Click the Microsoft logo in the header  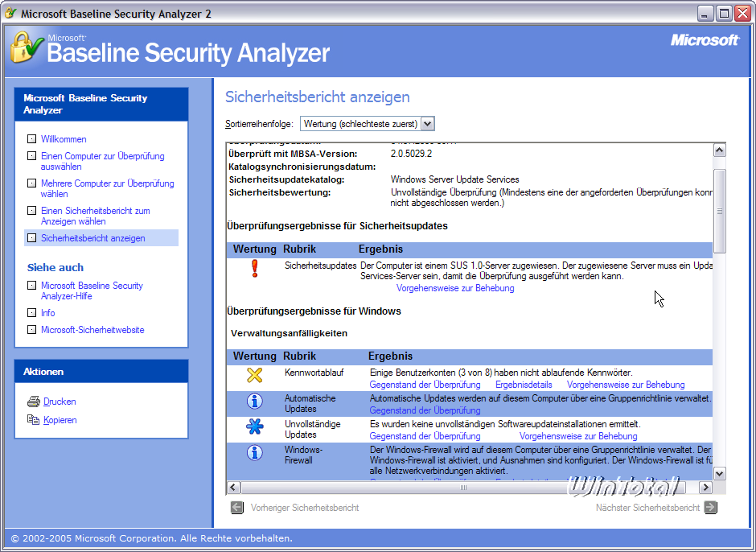[x=705, y=40]
